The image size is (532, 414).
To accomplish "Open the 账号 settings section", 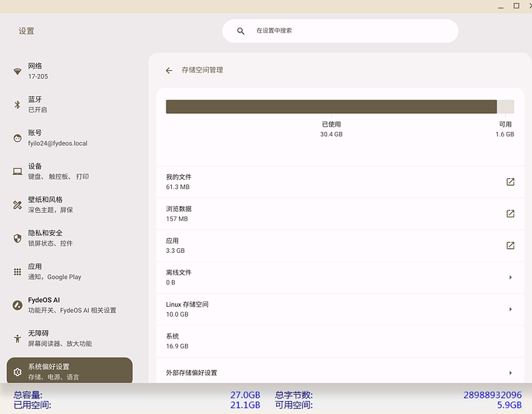I will pos(69,138).
